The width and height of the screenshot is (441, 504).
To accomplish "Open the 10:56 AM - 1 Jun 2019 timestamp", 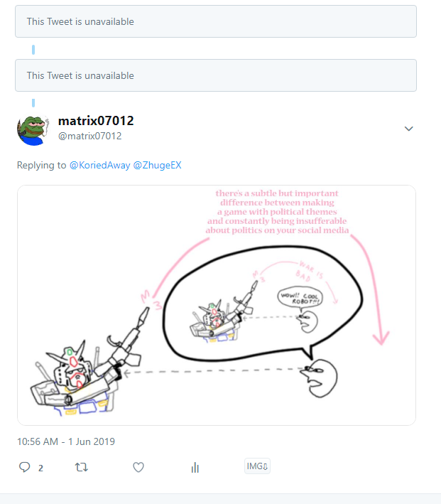I will pyautogui.click(x=66, y=441).
